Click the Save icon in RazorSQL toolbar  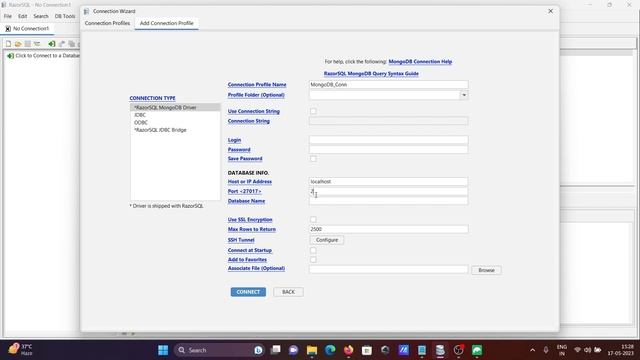[x=27, y=44]
